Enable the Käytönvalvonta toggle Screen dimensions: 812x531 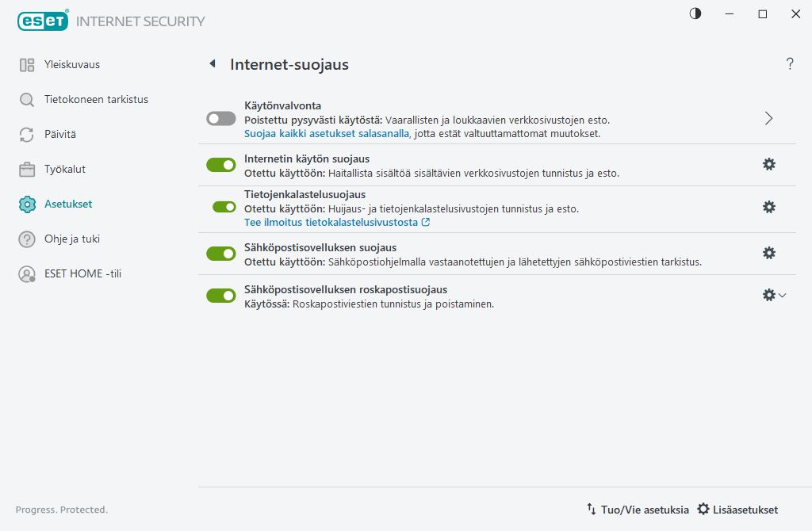pyautogui.click(x=221, y=119)
